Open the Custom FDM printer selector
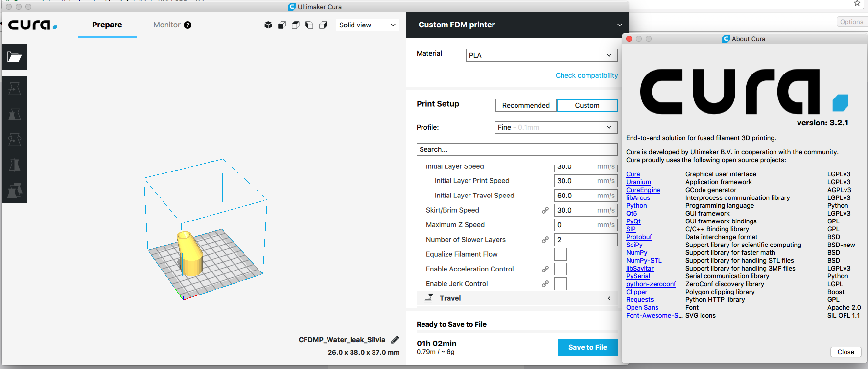This screenshot has height=369, width=868. (517, 25)
